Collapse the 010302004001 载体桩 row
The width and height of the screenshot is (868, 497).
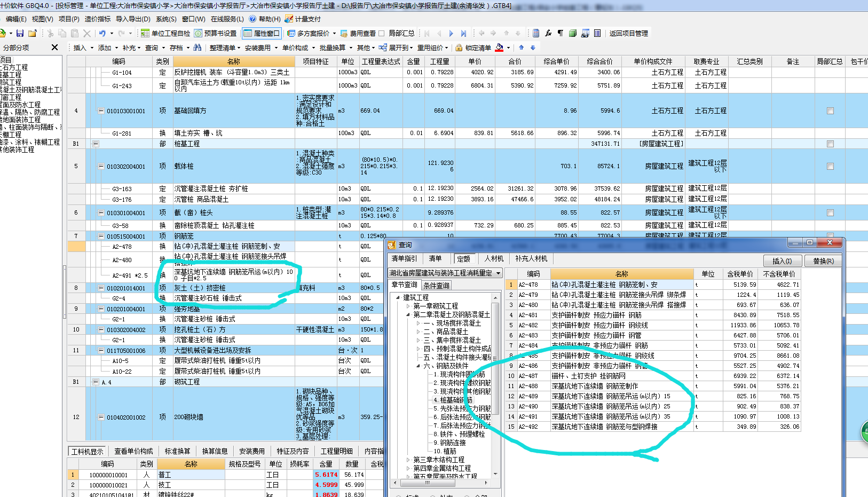click(101, 167)
